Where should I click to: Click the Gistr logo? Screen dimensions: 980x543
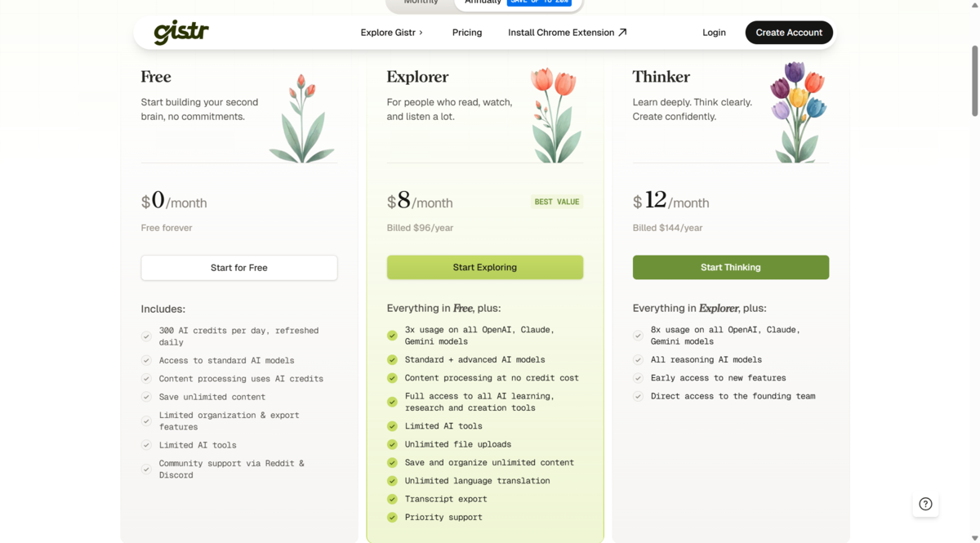(181, 33)
